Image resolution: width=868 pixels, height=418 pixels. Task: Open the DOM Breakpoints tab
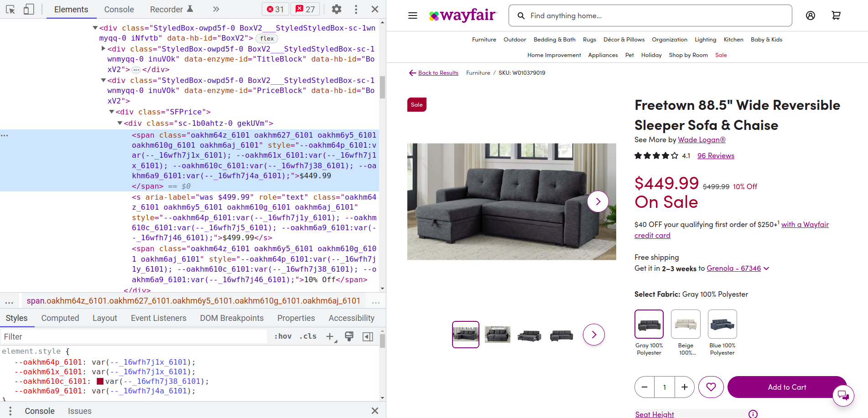(232, 318)
